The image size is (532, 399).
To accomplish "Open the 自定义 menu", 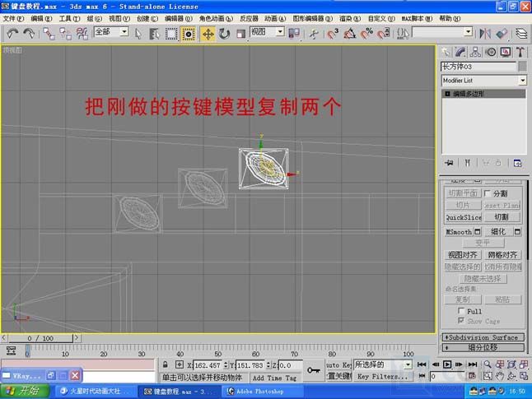I will (381, 19).
